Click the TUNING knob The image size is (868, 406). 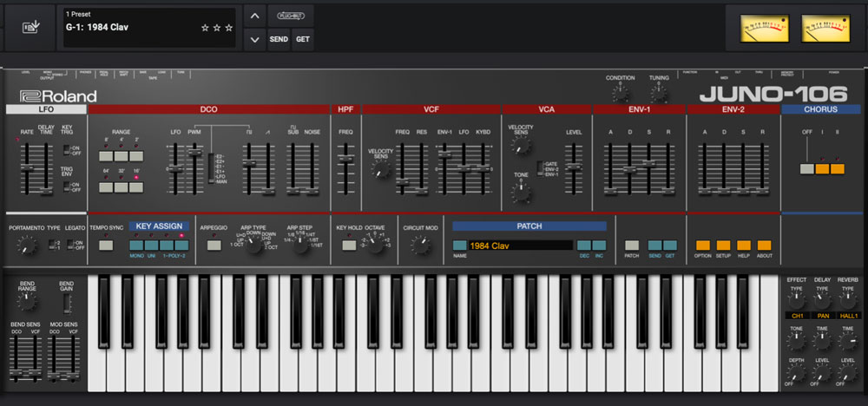click(x=659, y=93)
